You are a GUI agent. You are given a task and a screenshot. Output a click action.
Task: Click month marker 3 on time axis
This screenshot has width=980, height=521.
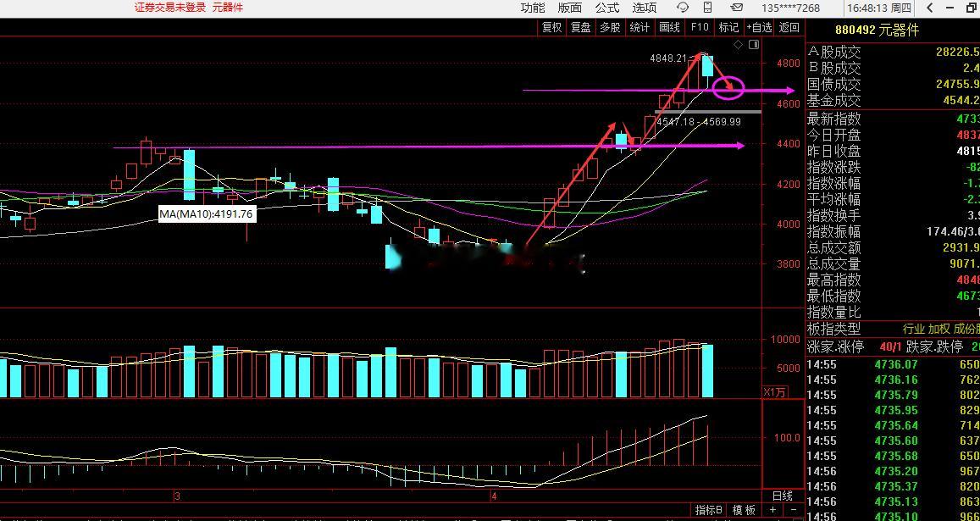pyautogui.click(x=178, y=496)
